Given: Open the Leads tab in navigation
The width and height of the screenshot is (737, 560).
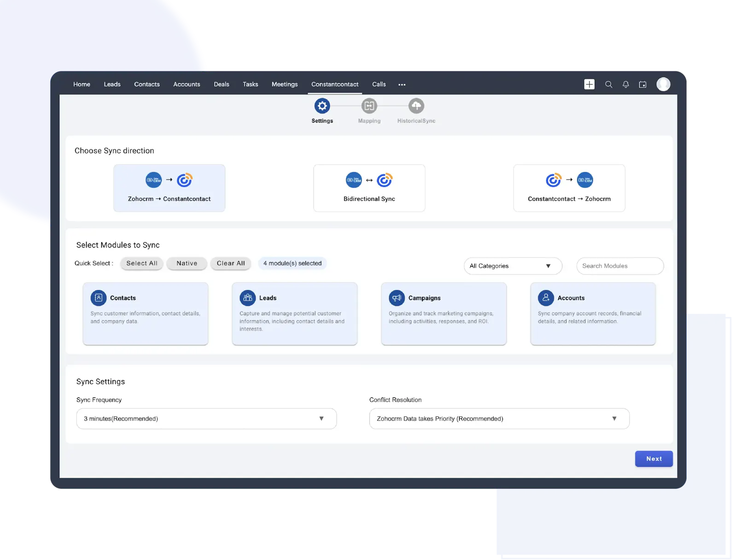Looking at the screenshot, I should pos(112,84).
